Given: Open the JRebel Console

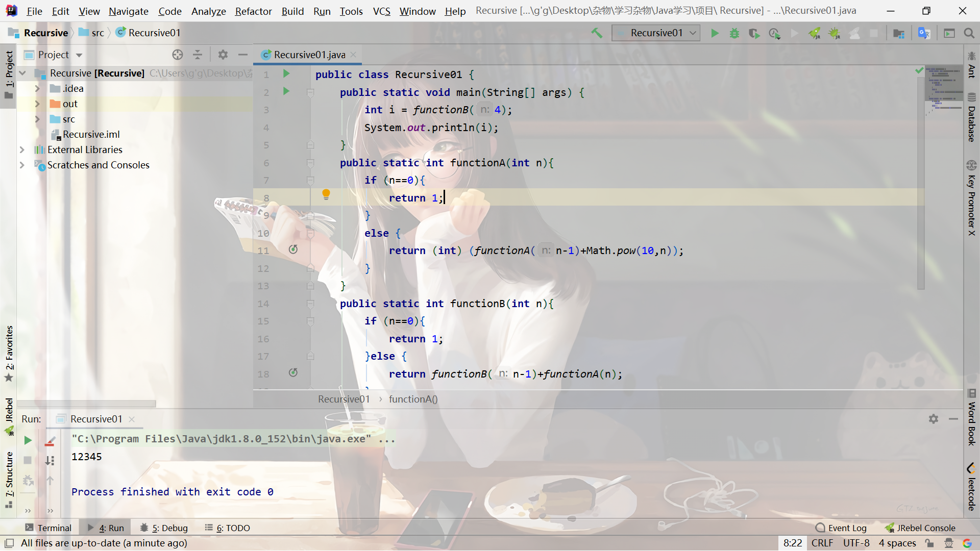Looking at the screenshot, I should click(x=920, y=528).
